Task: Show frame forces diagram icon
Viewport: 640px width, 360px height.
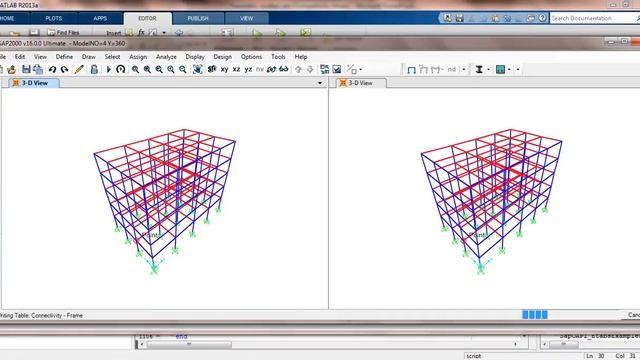Action: pos(436,70)
